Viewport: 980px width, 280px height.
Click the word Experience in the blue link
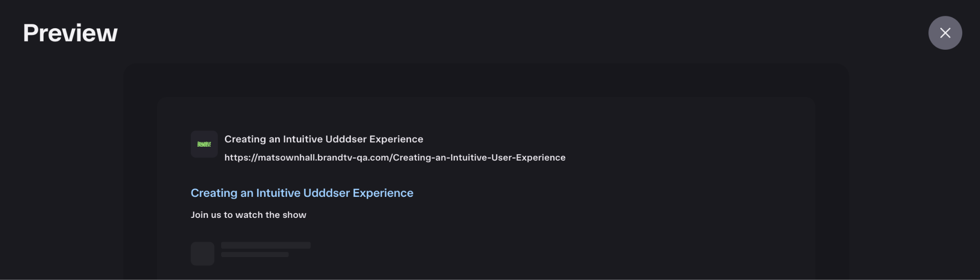(x=383, y=193)
